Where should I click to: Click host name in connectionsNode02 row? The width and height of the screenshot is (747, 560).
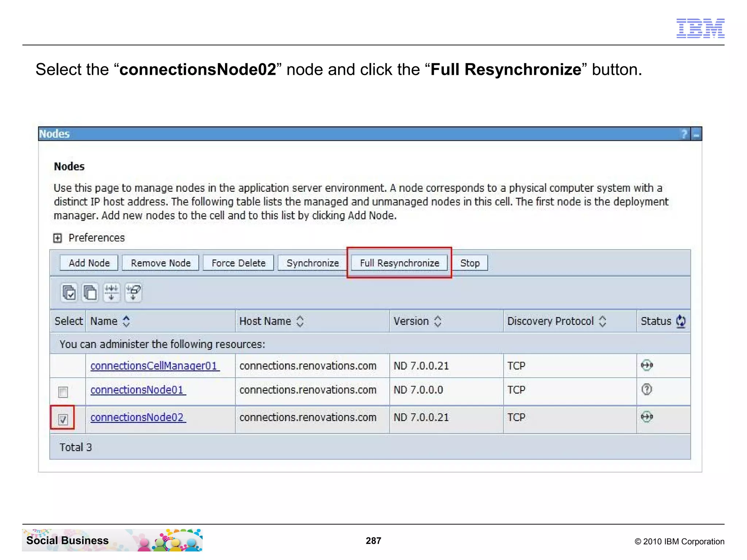coord(308,417)
